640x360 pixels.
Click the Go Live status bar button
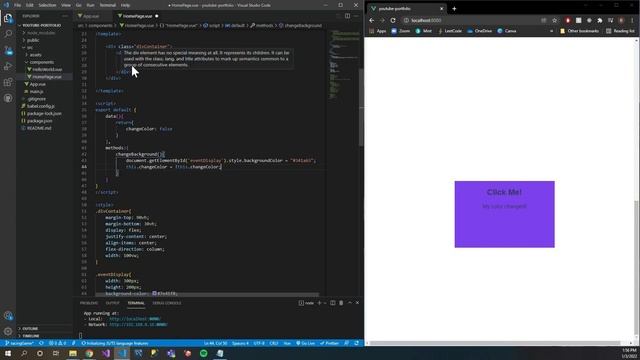305,343
